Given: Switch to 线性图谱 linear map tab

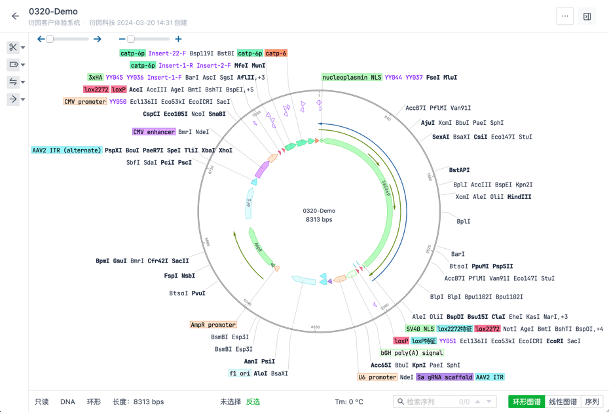Looking at the screenshot, I should pyautogui.click(x=563, y=401).
